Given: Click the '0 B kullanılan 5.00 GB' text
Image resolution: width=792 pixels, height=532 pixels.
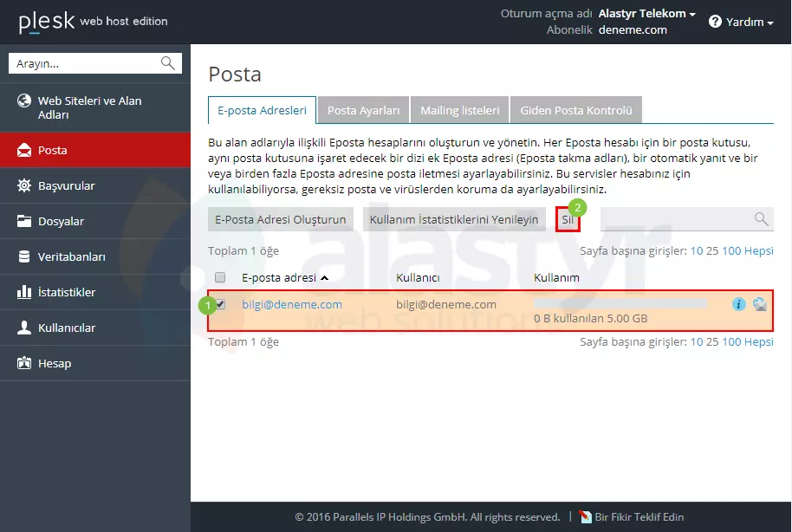Looking at the screenshot, I should (x=590, y=318).
